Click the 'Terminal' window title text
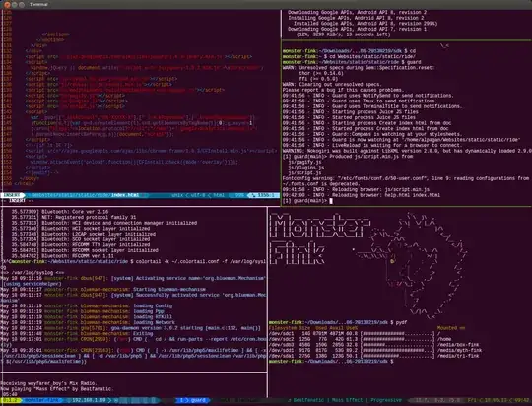Image resolution: width=532 pixels, height=406 pixels. click(38, 4)
